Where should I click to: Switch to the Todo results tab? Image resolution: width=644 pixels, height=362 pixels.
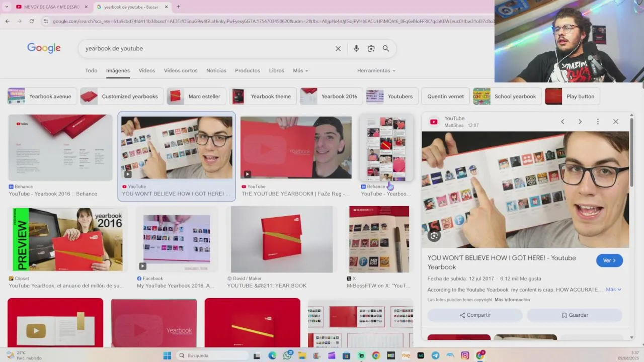(91, 71)
